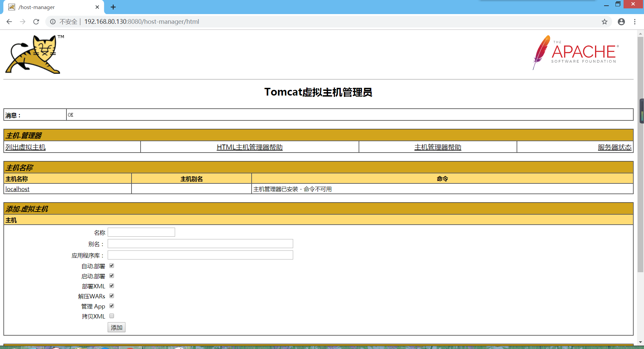The image size is (644, 349).
Task: Click the Apache Software Foundation logo
Action: tap(576, 52)
